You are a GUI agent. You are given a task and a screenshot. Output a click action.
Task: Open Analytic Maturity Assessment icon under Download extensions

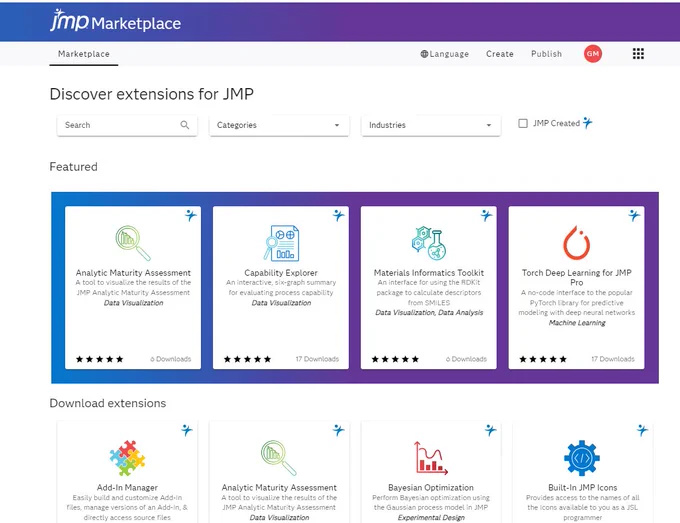(x=279, y=458)
